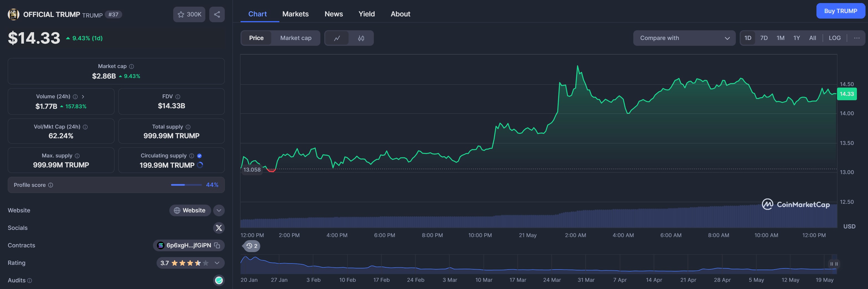Click the circulating supply progress ring icon
This screenshot has width=868, height=289.
(200, 165)
